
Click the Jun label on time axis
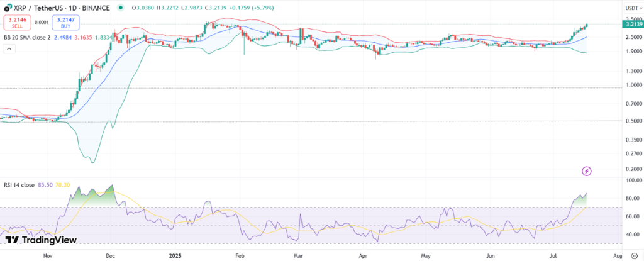(490, 255)
